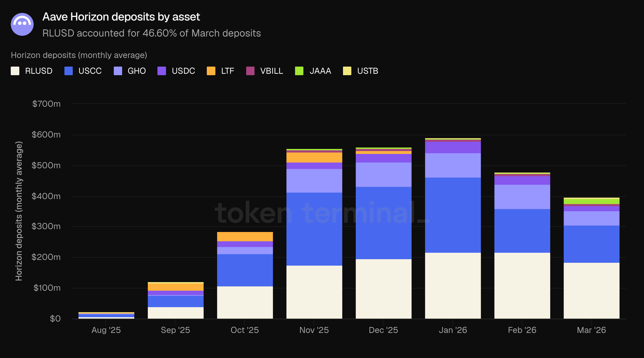The image size is (644, 358).
Task: Click the LTF orange legend square
Action: 211,71
